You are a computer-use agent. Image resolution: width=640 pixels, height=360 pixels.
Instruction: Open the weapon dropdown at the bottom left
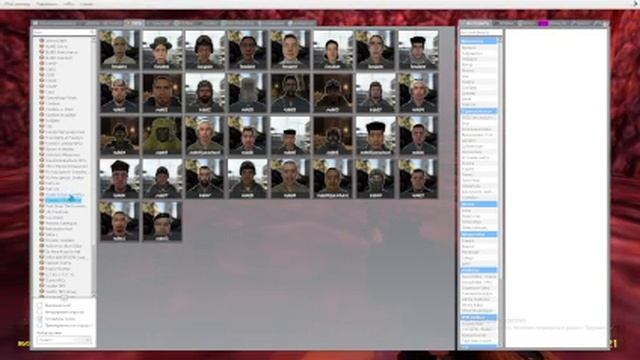tap(64, 340)
